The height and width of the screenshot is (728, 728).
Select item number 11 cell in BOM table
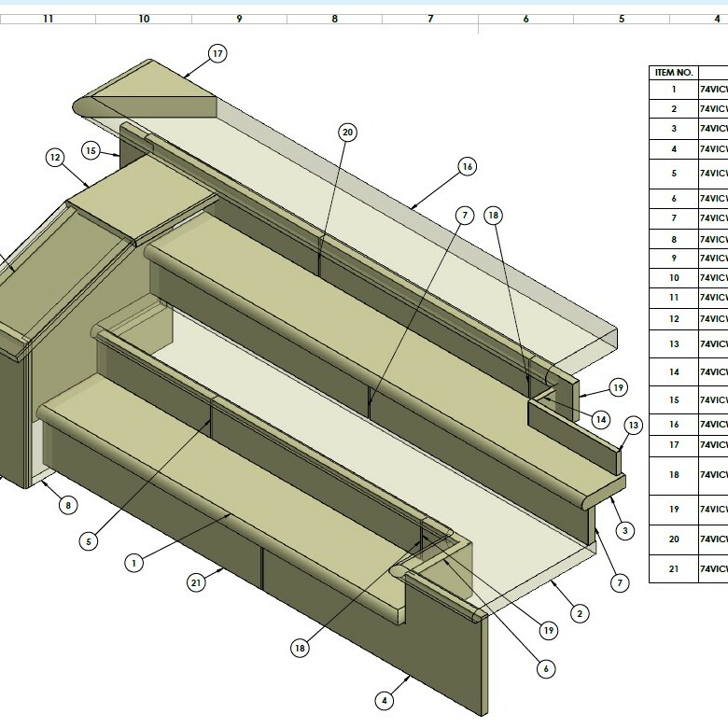coord(674,298)
